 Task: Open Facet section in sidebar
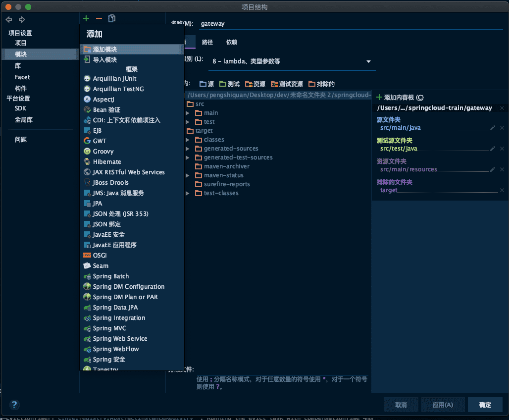pyautogui.click(x=22, y=77)
